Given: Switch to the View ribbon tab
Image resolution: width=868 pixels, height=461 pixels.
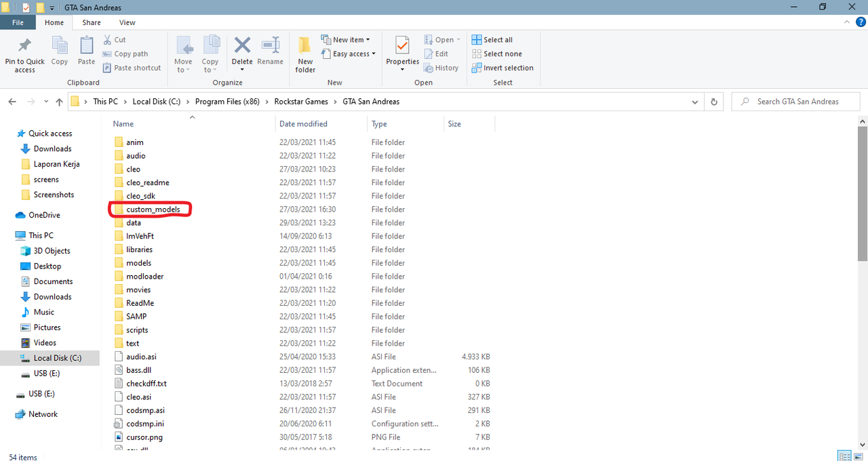Looking at the screenshot, I should [x=127, y=22].
